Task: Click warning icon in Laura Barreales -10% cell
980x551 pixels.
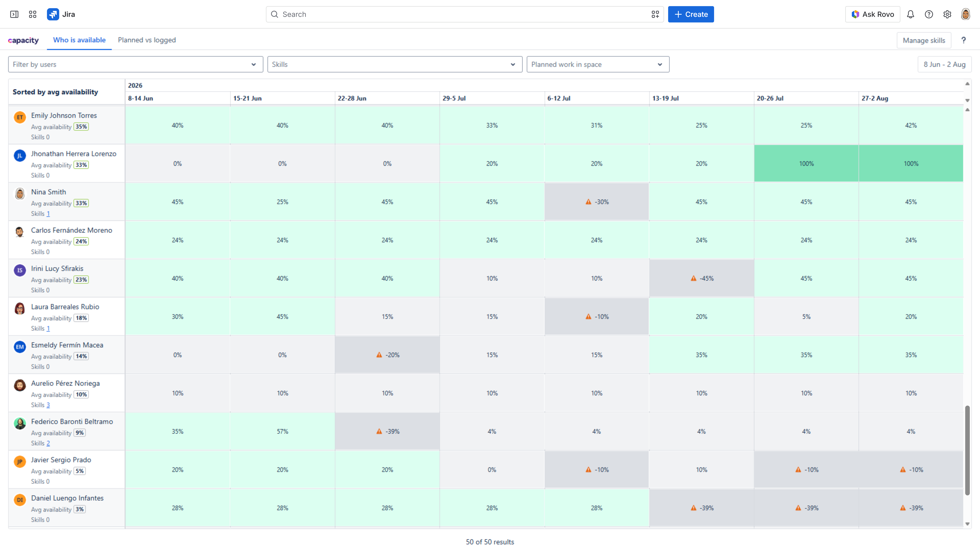Action: pyautogui.click(x=589, y=316)
